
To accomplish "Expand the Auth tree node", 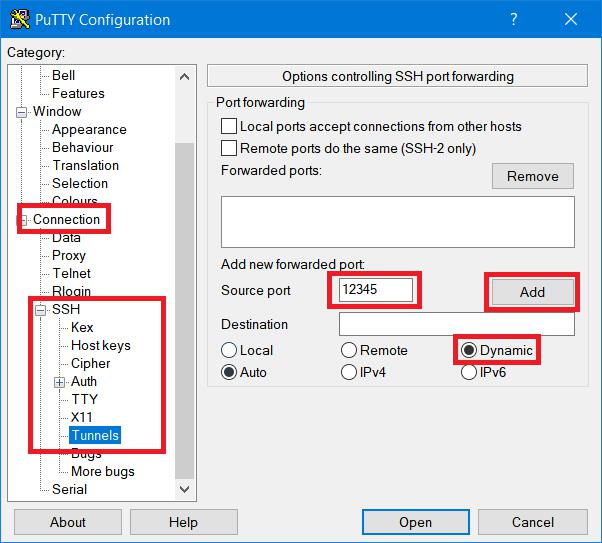I will pyautogui.click(x=59, y=382).
